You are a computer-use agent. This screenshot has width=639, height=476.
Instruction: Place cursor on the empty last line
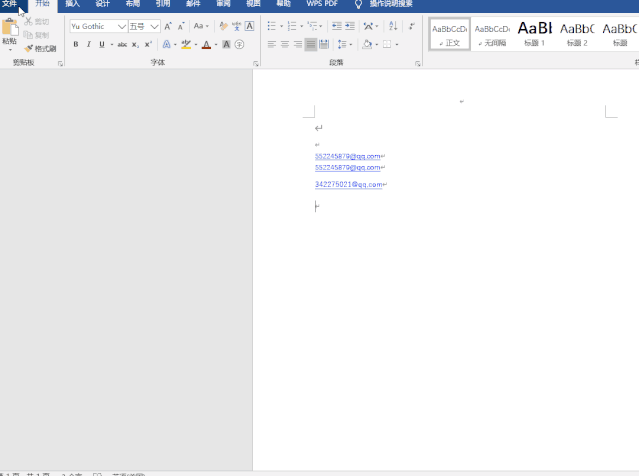click(x=316, y=206)
